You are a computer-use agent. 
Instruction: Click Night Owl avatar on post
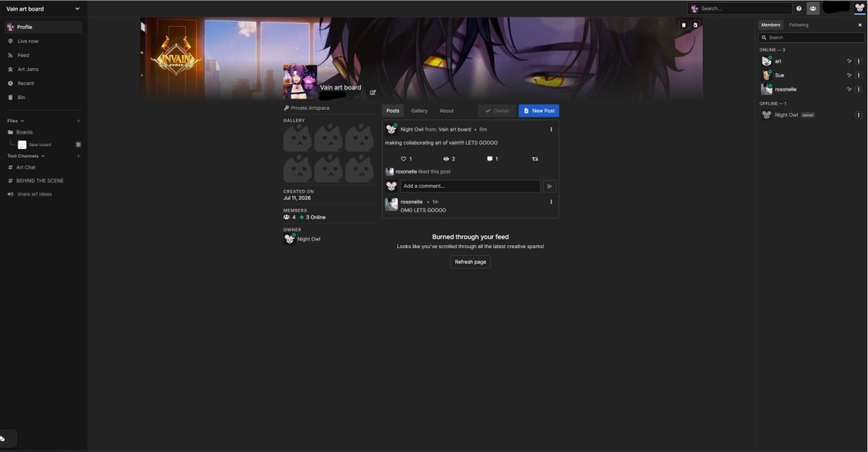391,129
